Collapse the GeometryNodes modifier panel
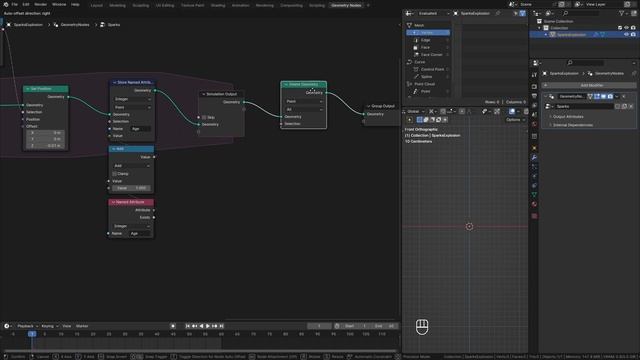Viewport: 640px width, 360px height. tap(546, 97)
